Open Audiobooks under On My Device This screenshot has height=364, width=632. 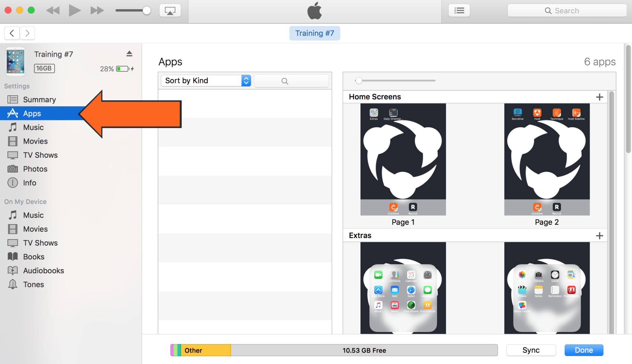[x=44, y=271]
